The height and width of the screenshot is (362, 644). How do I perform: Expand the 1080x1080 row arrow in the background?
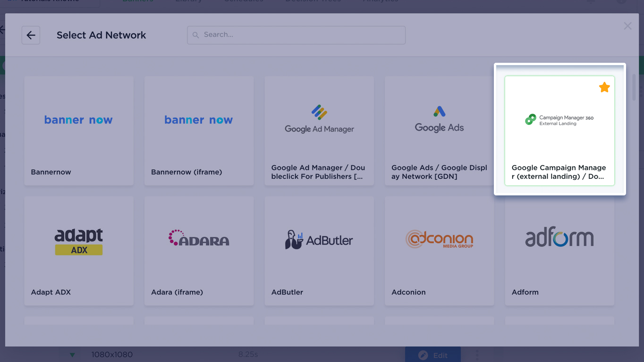[72, 355]
